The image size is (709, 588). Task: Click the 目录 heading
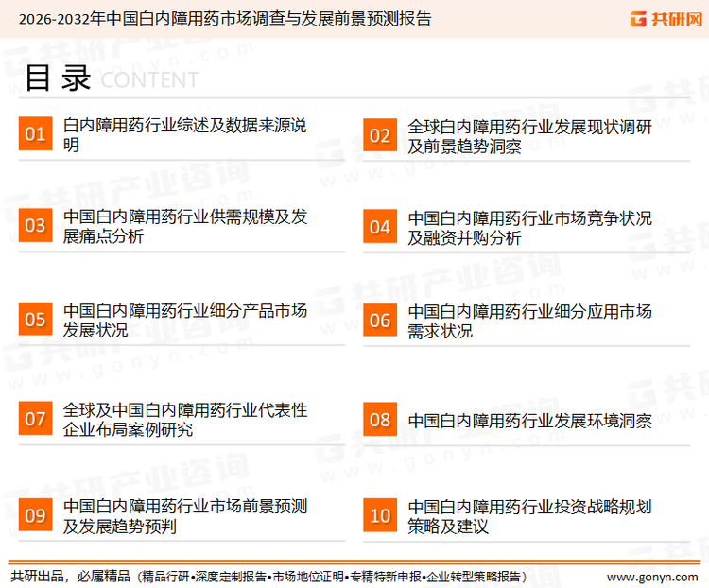58,78
